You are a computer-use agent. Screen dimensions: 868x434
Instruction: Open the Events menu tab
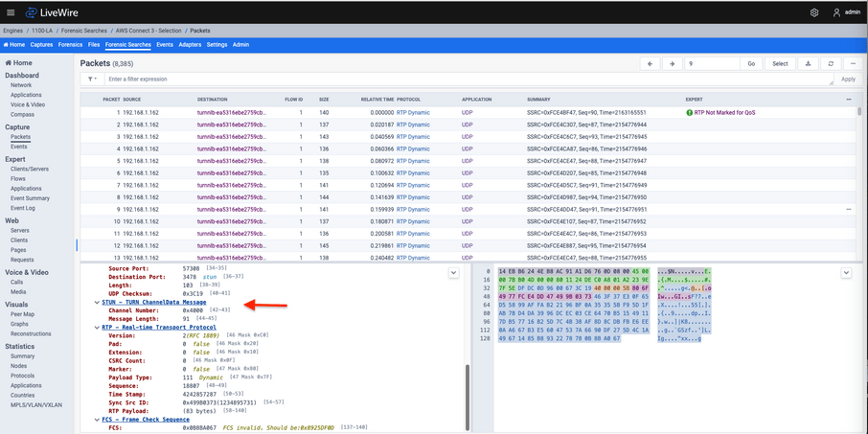click(x=165, y=45)
